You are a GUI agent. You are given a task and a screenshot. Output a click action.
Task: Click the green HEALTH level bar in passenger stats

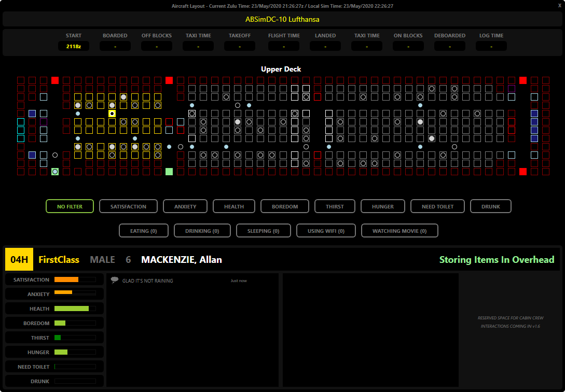(x=75, y=309)
